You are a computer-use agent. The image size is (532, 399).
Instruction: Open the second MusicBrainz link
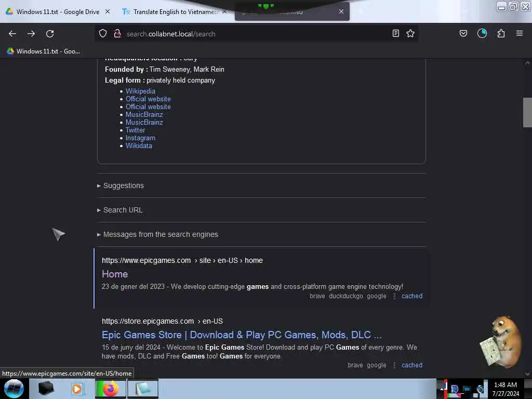[x=144, y=122]
